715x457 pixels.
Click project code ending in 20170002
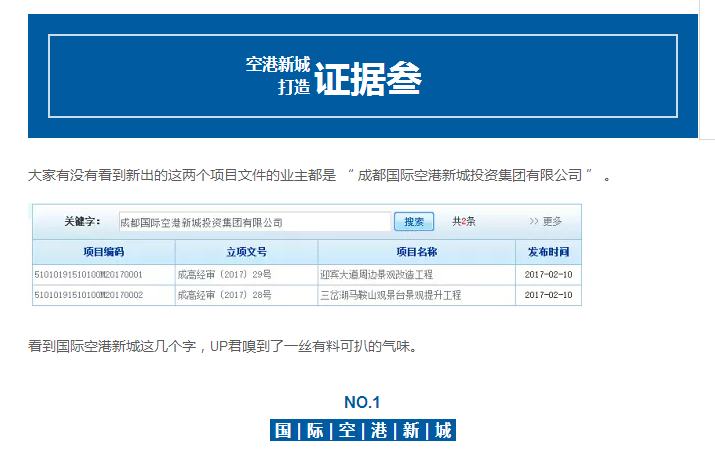tap(88, 295)
